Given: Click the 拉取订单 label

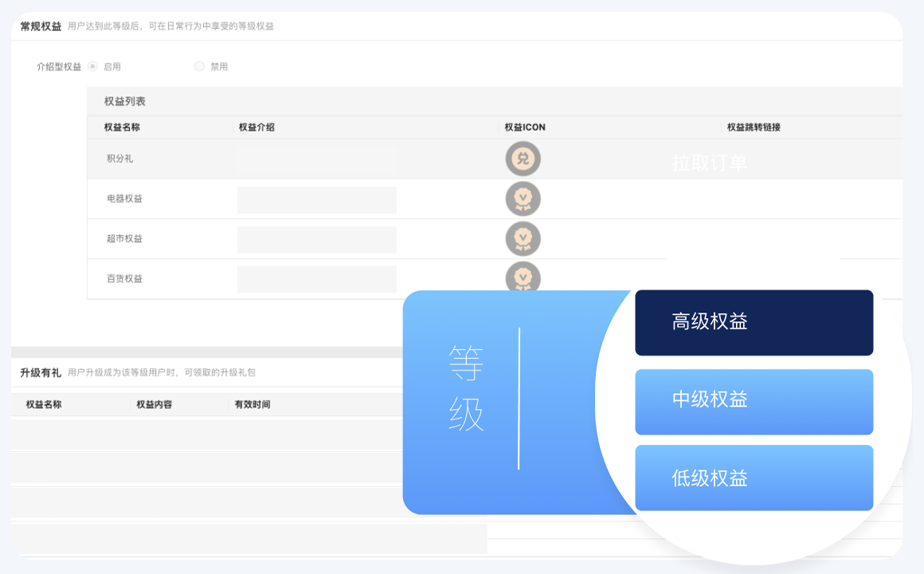Looking at the screenshot, I should [x=709, y=163].
